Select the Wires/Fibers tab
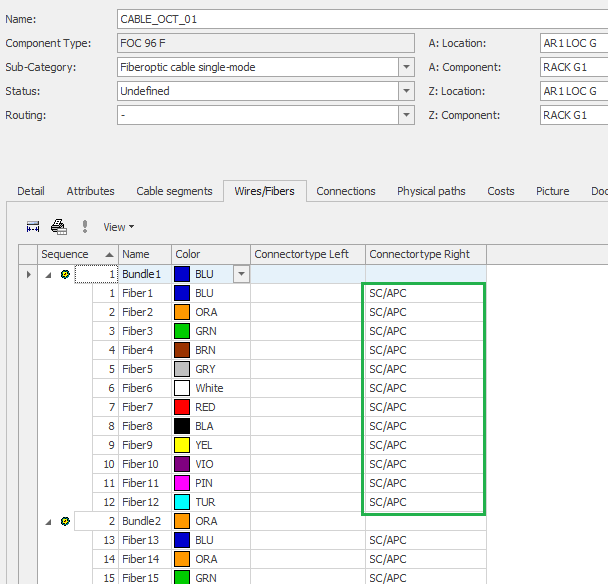The image size is (608, 584). pos(264,191)
